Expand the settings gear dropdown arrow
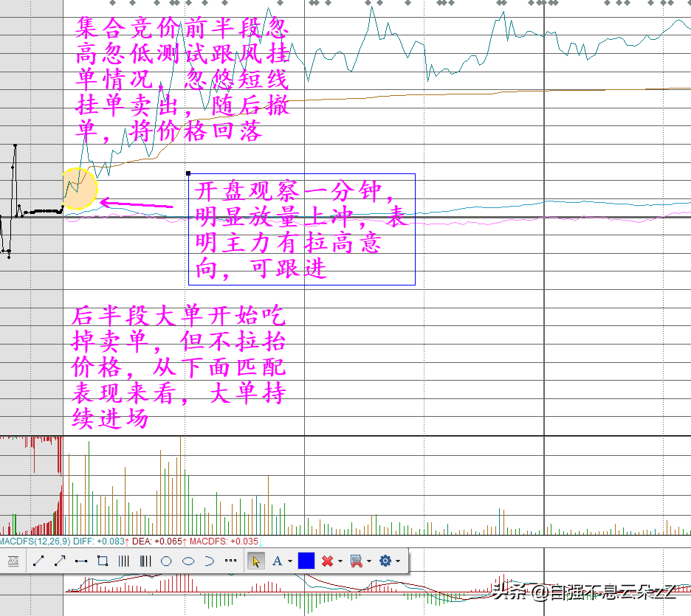This screenshot has width=691, height=616. point(398,562)
